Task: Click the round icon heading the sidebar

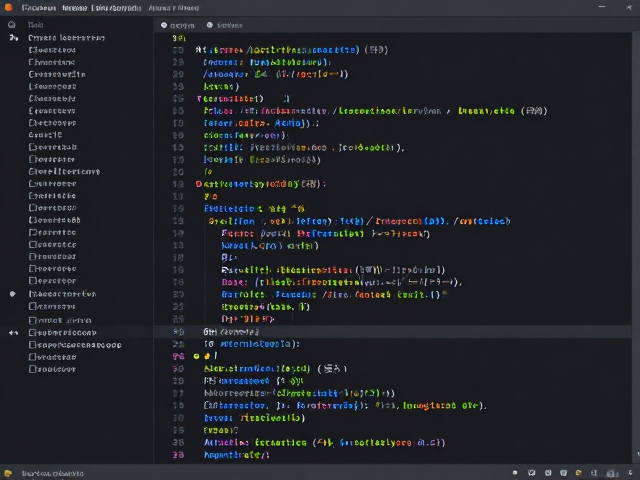Action: (x=11, y=25)
